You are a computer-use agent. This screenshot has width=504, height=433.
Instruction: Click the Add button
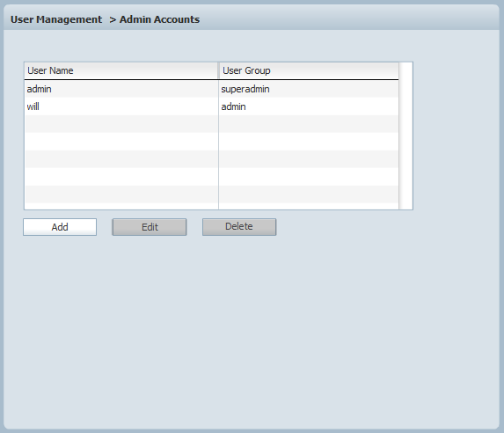coord(60,227)
